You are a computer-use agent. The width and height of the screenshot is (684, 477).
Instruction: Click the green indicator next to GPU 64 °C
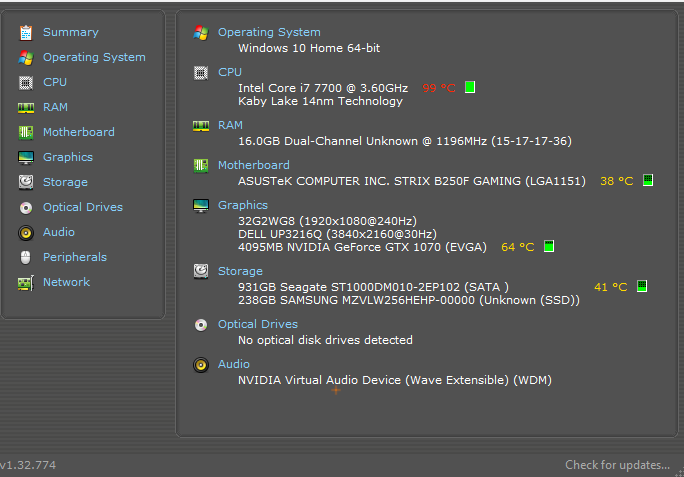click(x=549, y=247)
